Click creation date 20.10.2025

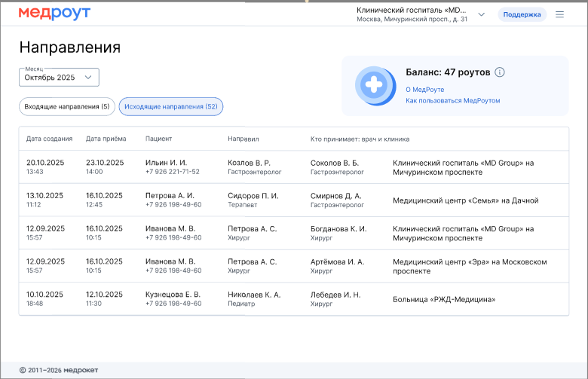[45, 163]
